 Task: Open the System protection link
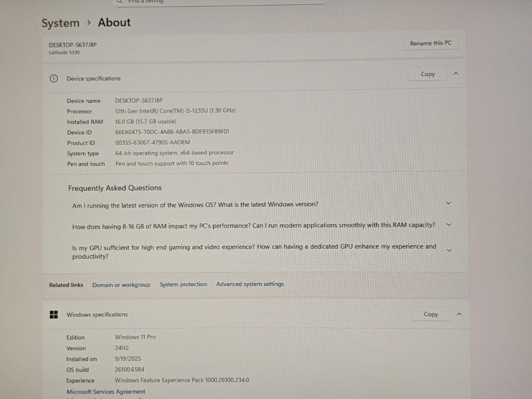[x=183, y=285]
